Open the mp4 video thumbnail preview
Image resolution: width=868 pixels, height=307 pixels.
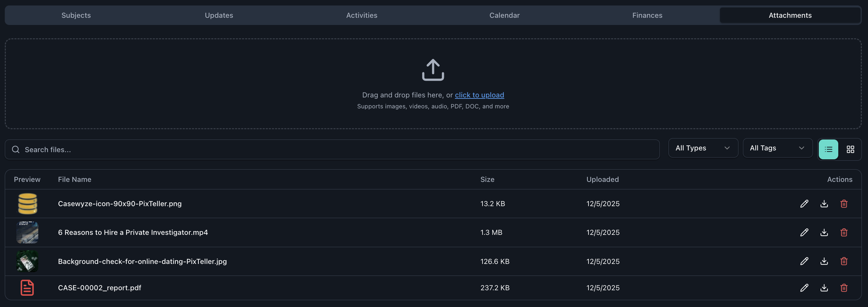pos(27,232)
